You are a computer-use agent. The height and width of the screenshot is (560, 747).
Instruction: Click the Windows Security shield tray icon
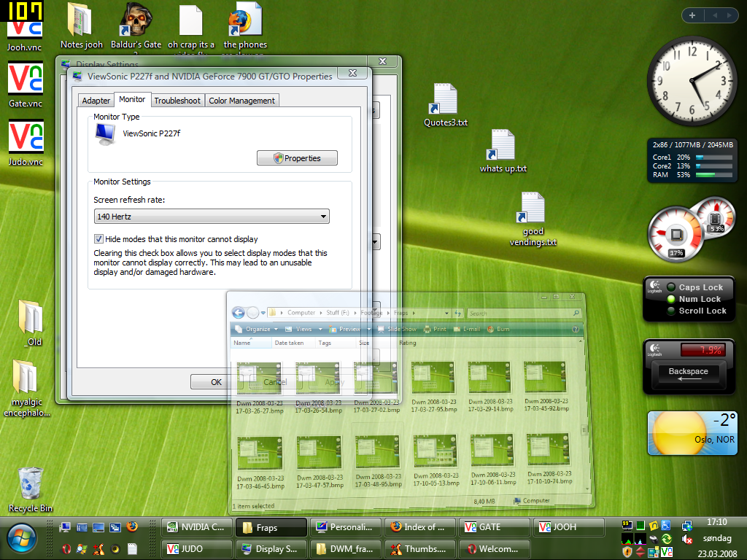(x=627, y=551)
